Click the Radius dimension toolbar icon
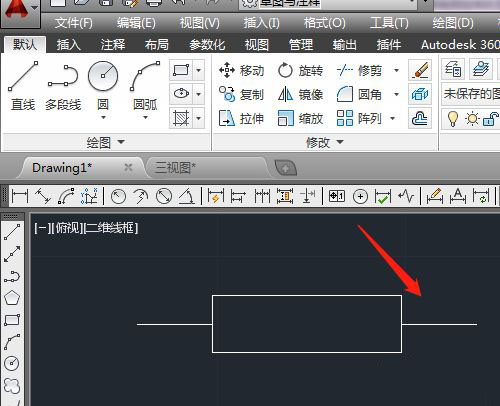500x406 pixels. coord(118,196)
